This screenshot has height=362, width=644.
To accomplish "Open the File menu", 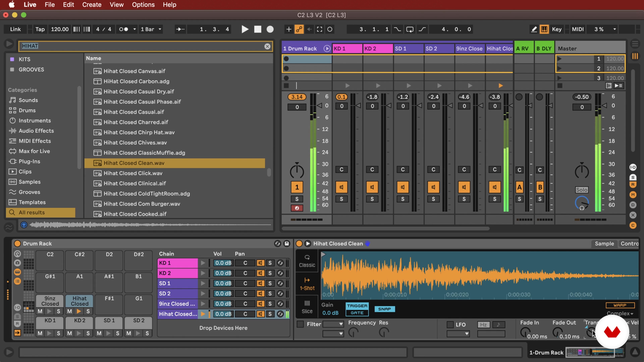I will point(49,5).
